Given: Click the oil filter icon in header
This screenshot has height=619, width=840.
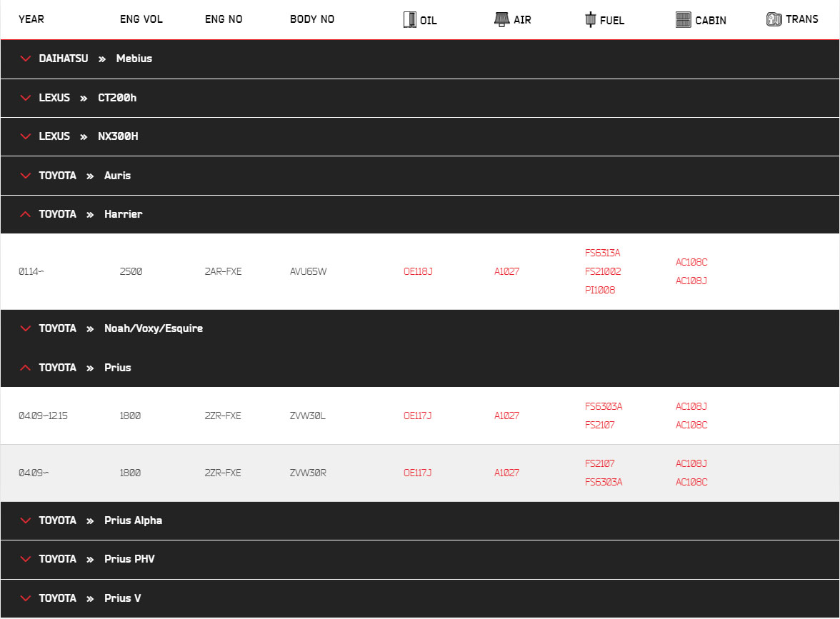Looking at the screenshot, I should (x=409, y=20).
